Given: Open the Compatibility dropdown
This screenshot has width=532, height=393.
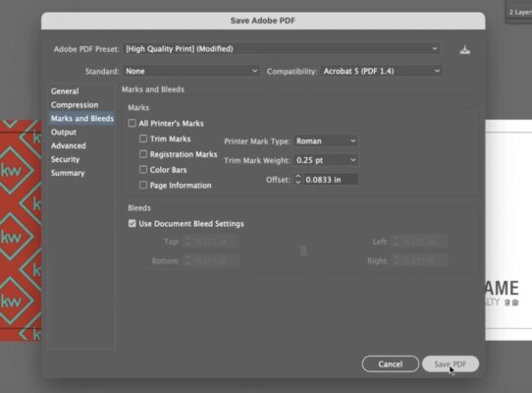Looking at the screenshot, I should [x=381, y=72].
